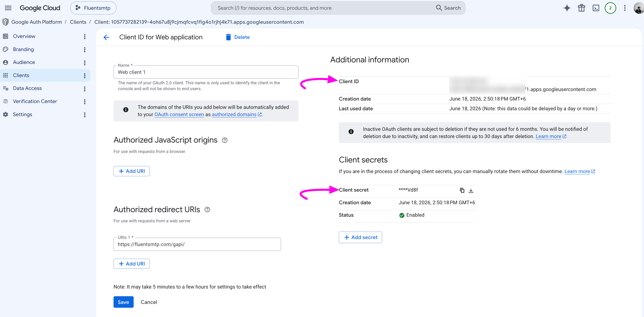Add URI under Authorized redirect URIs
Image resolution: width=644 pixels, height=317 pixels.
[132, 264]
